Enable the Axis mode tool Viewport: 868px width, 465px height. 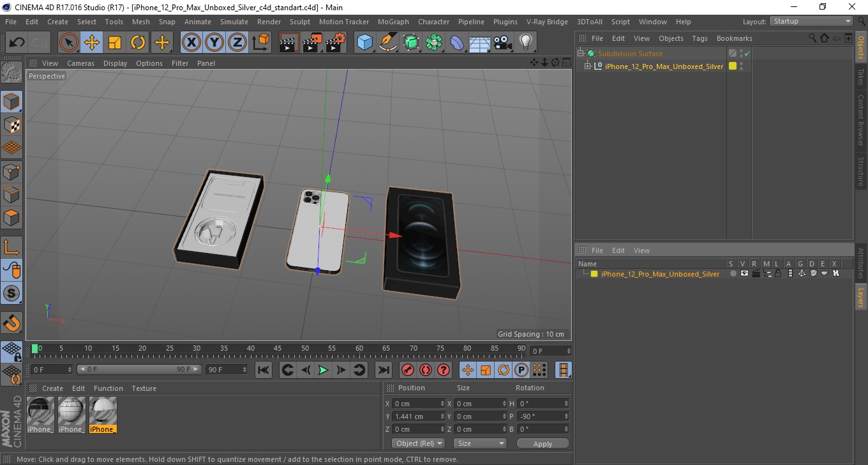(x=11, y=247)
